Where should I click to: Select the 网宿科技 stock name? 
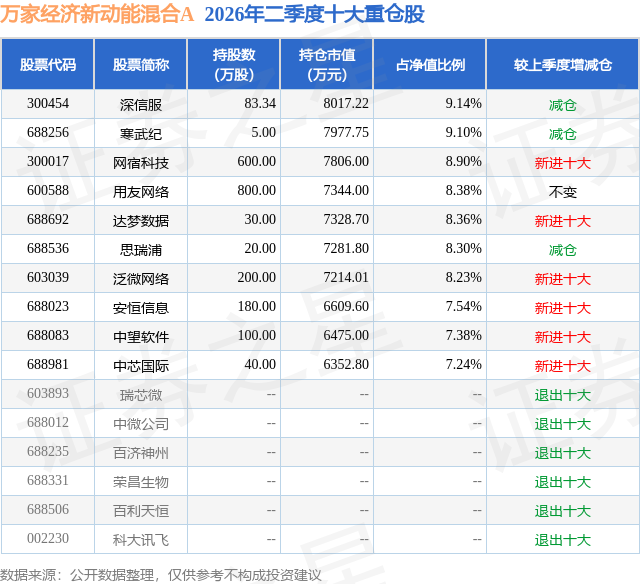click(141, 162)
